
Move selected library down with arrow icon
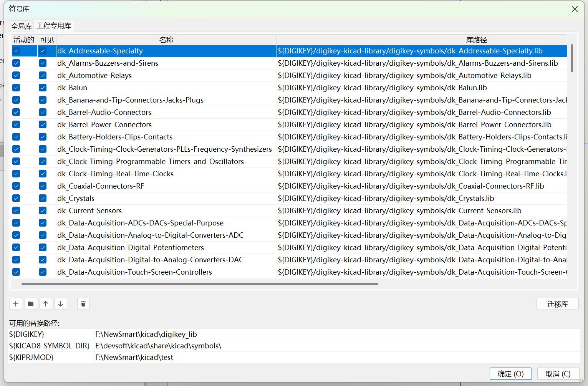(x=61, y=304)
